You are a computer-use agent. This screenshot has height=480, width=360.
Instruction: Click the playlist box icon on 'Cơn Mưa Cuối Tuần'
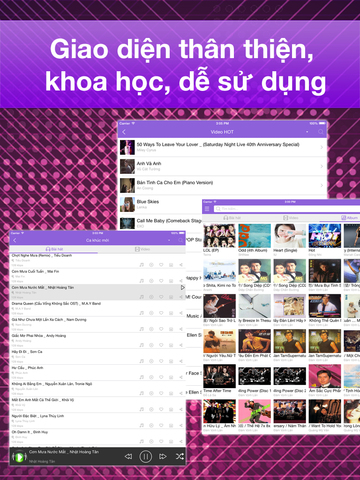point(171,281)
